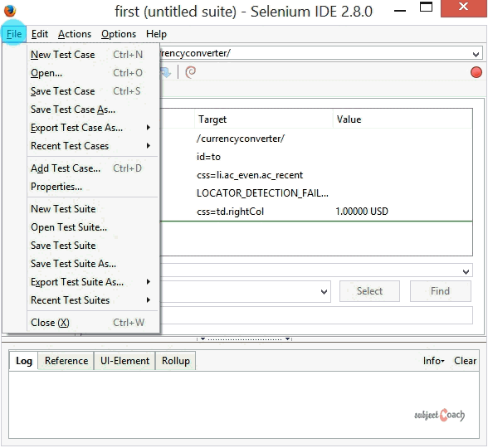Open Properties... from the File menu
The image size is (488, 448).
(93, 187)
